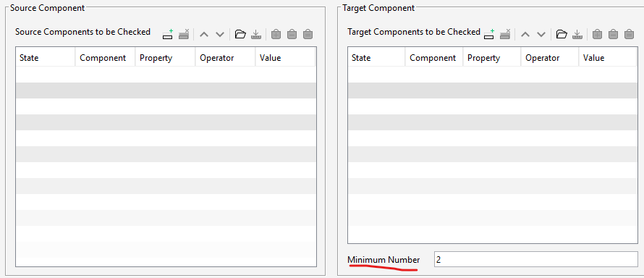Select State column header in Target table

click(x=376, y=58)
